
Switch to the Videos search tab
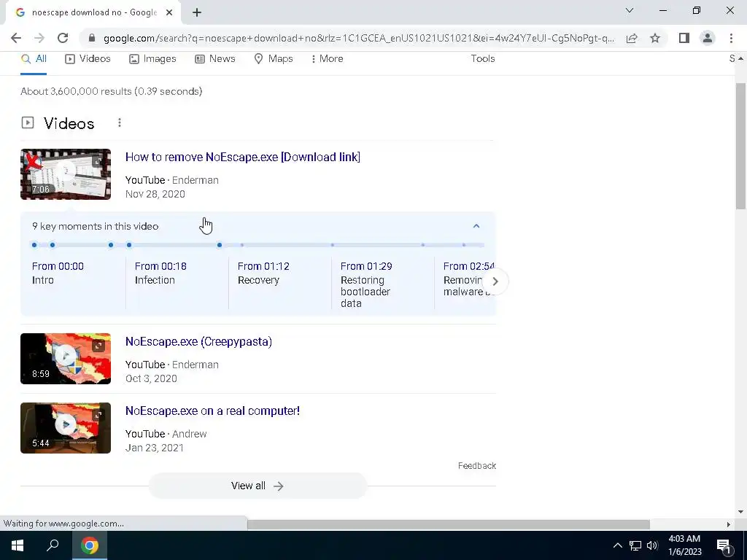point(88,59)
